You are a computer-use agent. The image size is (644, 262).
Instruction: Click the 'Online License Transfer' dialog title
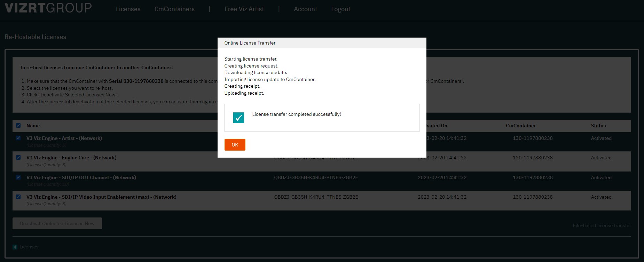(250, 43)
